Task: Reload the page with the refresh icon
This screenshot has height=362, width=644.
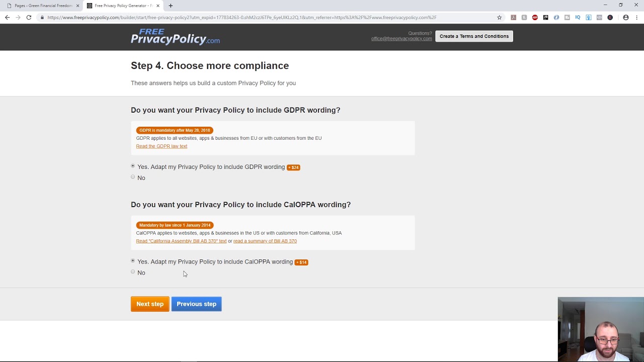Action: tap(29, 18)
